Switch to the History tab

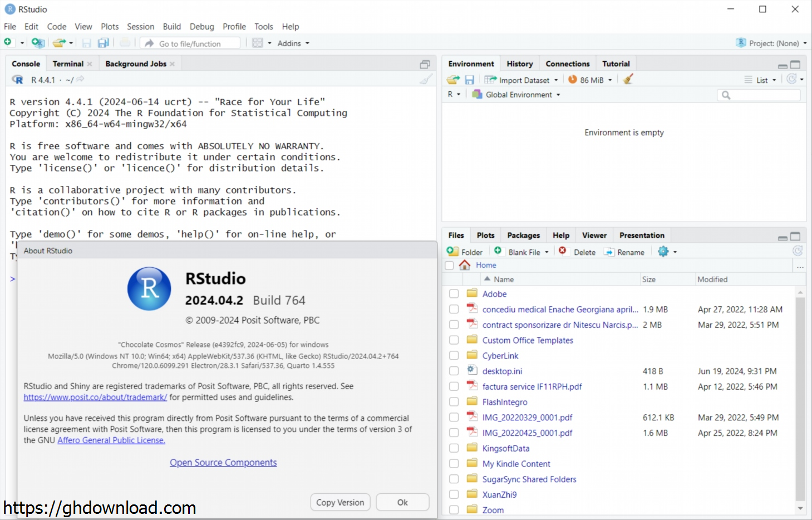pos(520,64)
